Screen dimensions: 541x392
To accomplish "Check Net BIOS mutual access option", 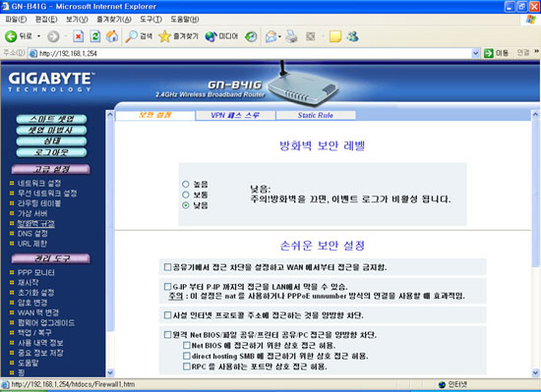I will tap(187, 345).
